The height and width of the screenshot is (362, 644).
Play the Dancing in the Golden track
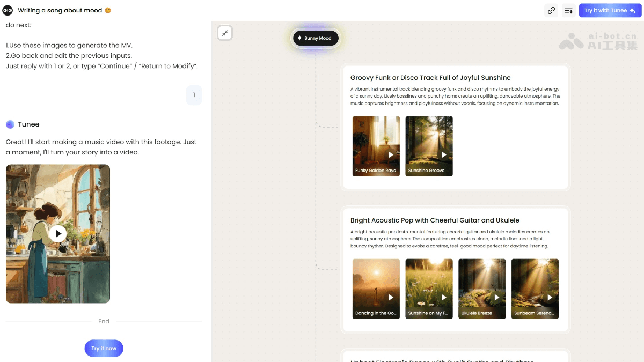pyautogui.click(x=391, y=297)
